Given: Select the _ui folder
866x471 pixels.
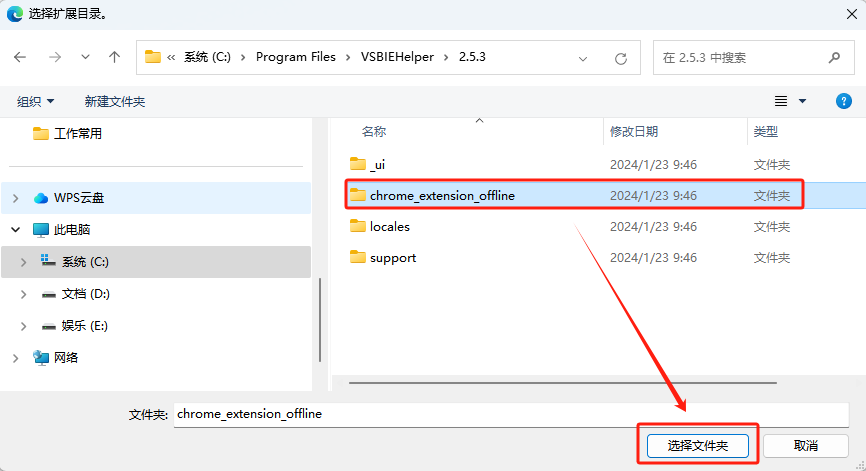Looking at the screenshot, I should 376,164.
